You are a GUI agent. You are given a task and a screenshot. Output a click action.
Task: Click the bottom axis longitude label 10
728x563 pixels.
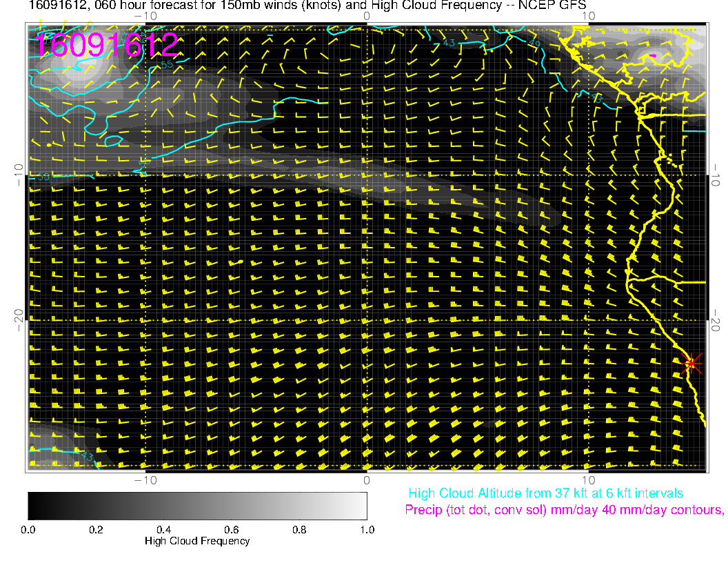[x=588, y=480]
